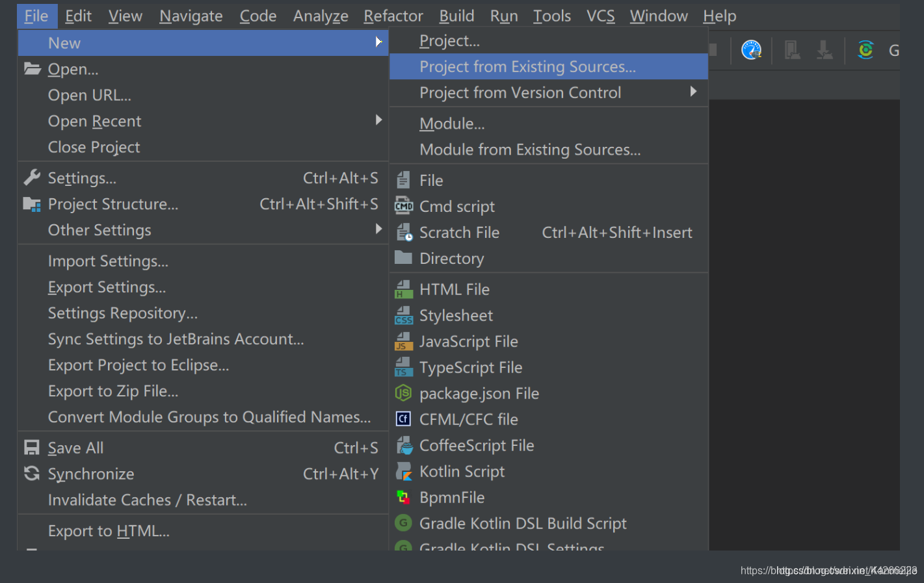Choose Sync Settings to JetBrains Account
The width and height of the screenshot is (924, 583).
203,339
